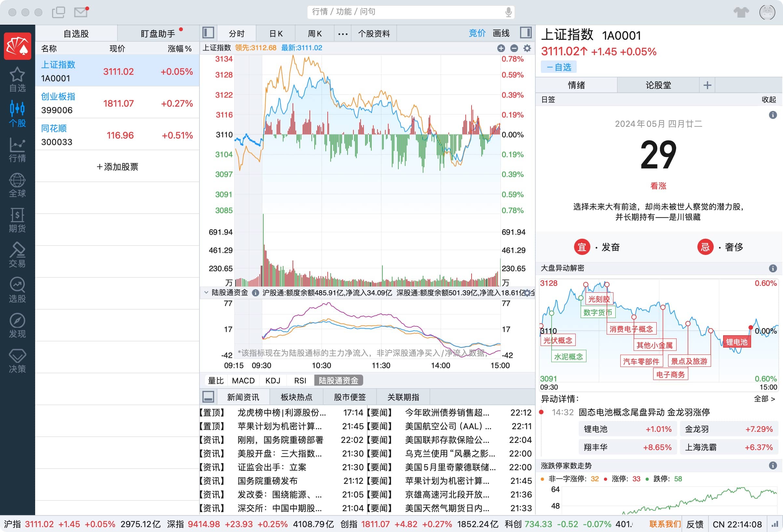Screen dimensions: 783x532
Task: Select MACD indicator
Action: pos(243,380)
